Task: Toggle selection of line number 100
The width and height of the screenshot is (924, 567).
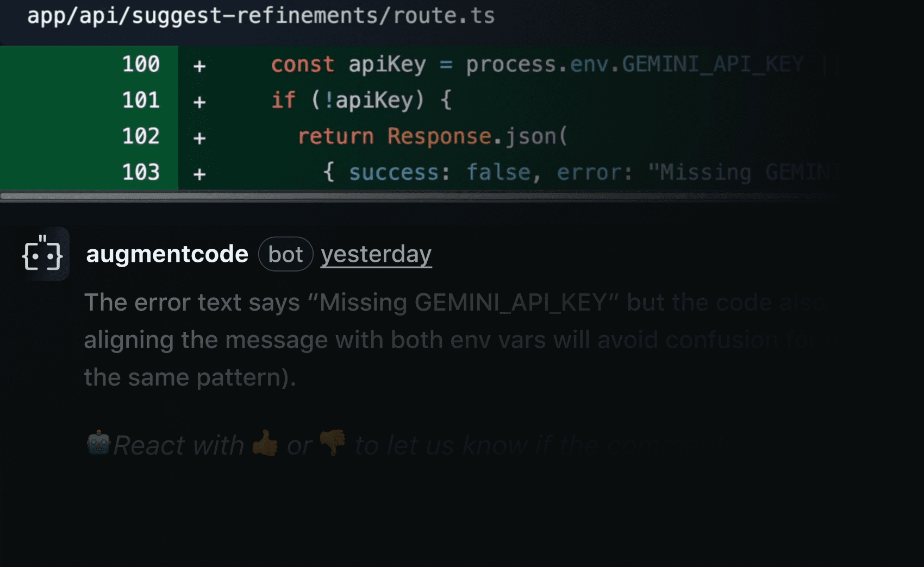Action: pos(140,64)
